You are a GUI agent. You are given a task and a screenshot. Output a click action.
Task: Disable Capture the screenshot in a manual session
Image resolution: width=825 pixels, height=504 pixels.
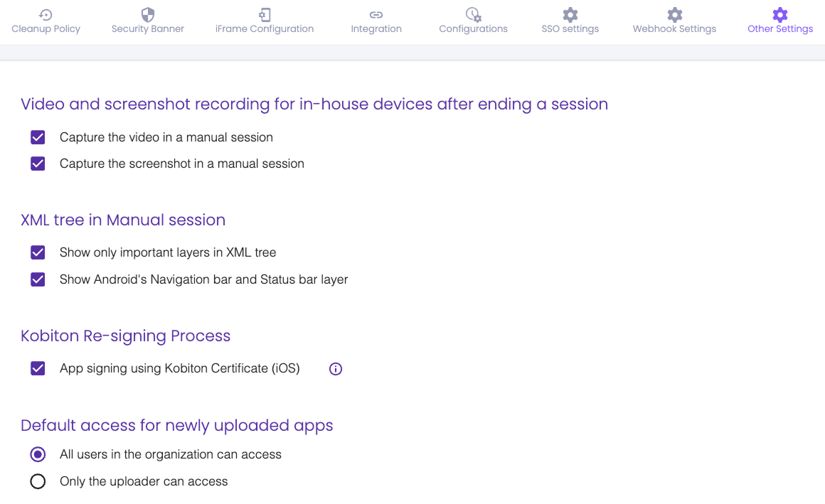pyautogui.click(x=38, y=163)
